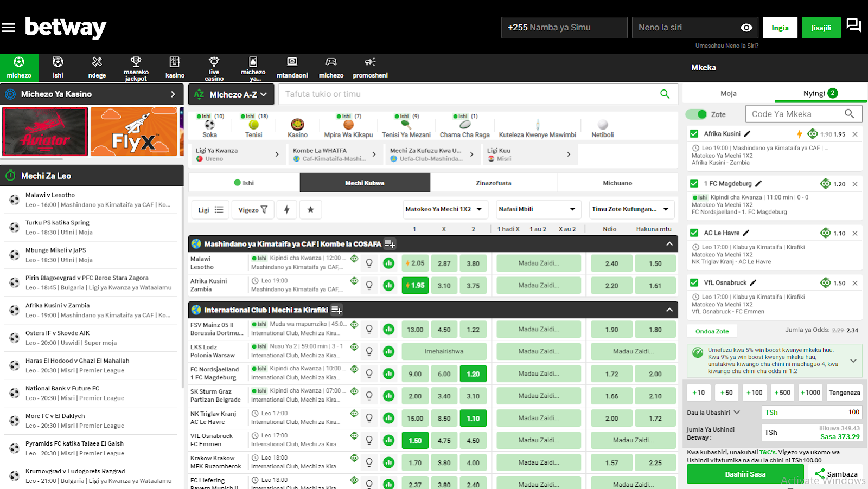This screenshot has height=489, width=868.
Task: Click Bashiri Sasa bet button
Action: pyautogui.click(x=745, y=474)
